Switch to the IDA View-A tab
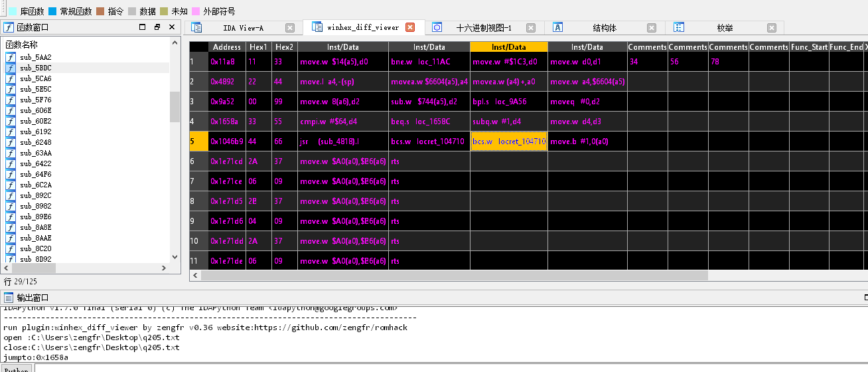The image size is (868, 372). 243,28
